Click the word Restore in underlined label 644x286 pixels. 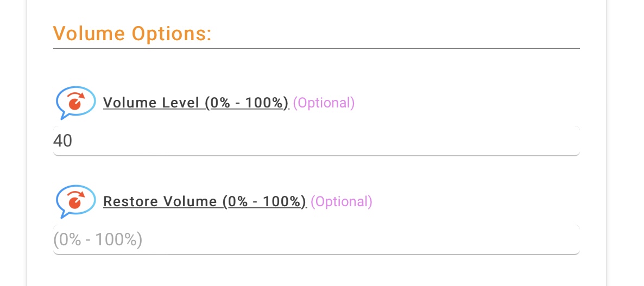point(131,201)
